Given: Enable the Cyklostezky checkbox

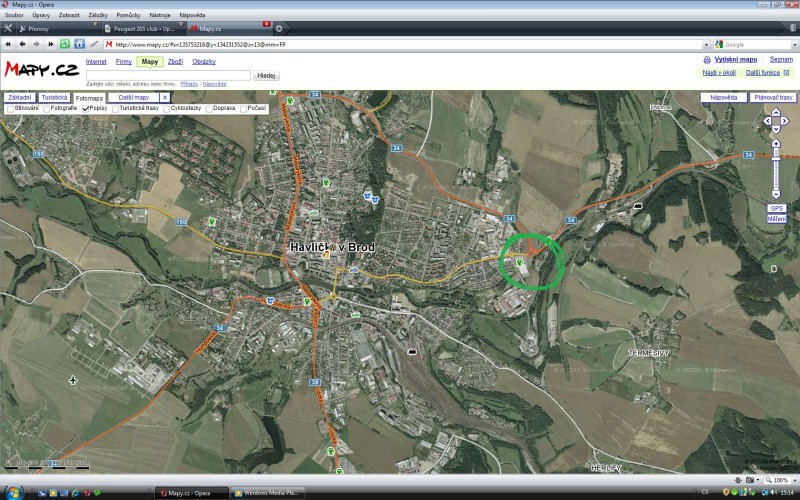Looking at the screenshot, I should 167,108.
